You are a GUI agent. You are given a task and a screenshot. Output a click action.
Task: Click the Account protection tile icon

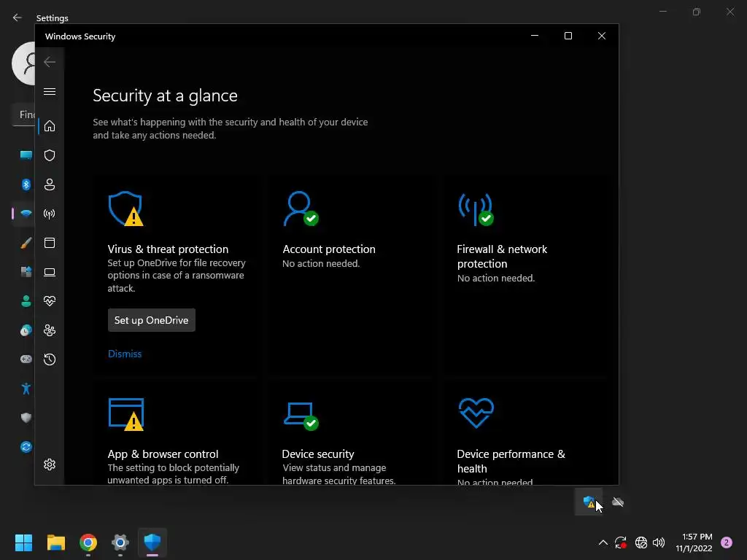(x=301, y=209)
